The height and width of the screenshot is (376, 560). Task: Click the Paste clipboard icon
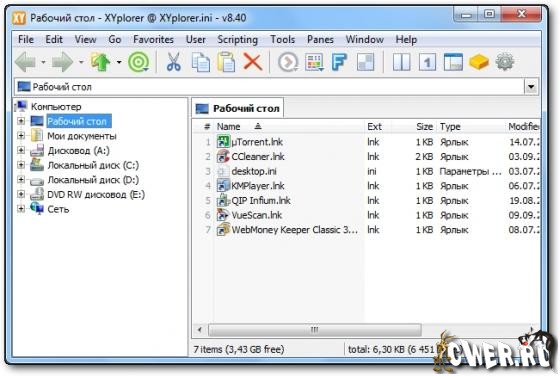pos(226,62)
